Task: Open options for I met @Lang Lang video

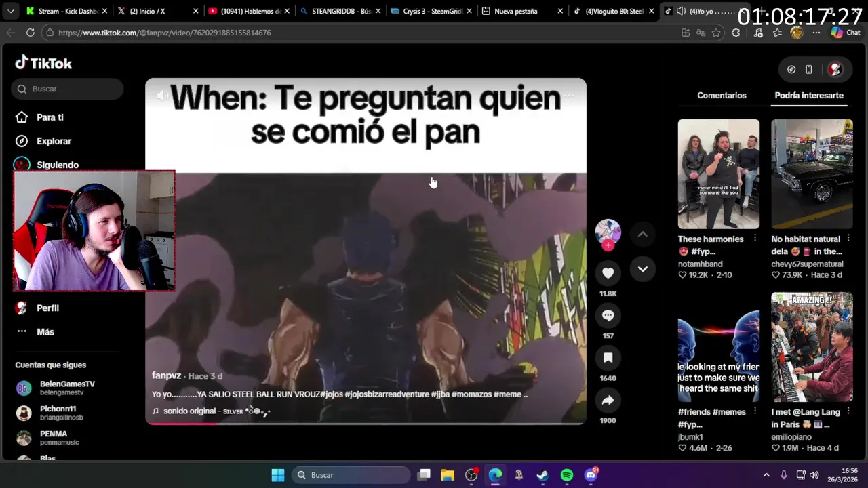Action: coord(848,411)
